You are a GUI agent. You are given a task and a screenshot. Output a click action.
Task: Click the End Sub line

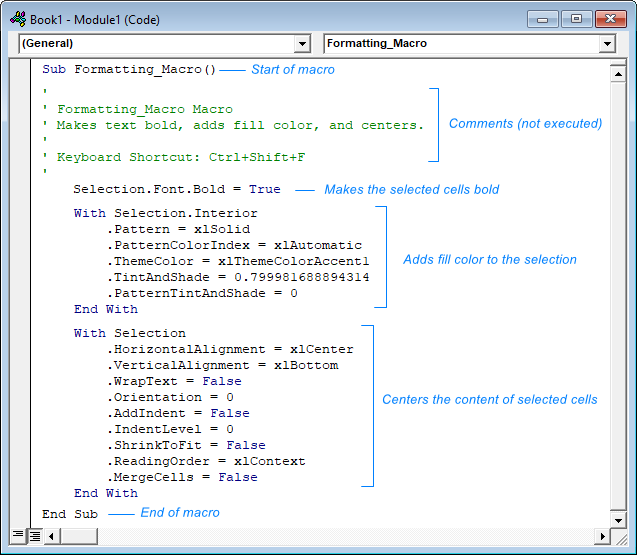click(x=70, y=513)
